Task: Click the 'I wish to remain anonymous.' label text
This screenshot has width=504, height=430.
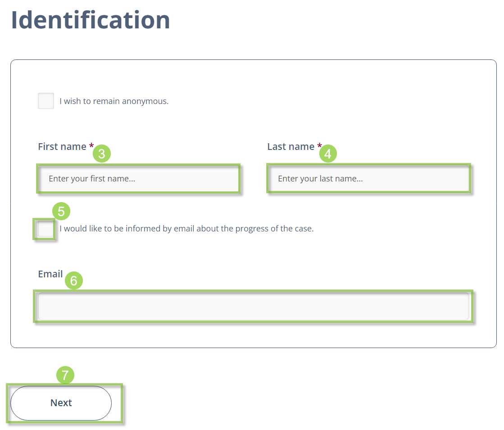Action: pyautogui.click(x=114, y=101)
